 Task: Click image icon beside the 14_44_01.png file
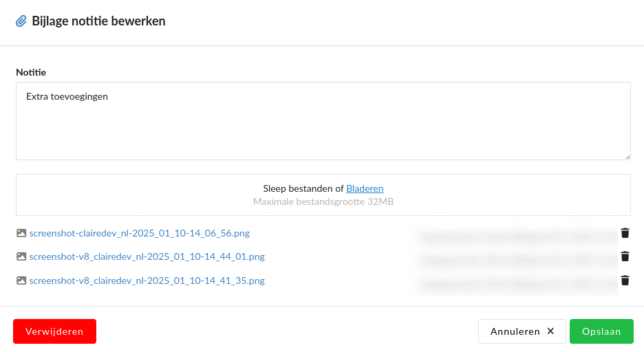click(21, 257)
